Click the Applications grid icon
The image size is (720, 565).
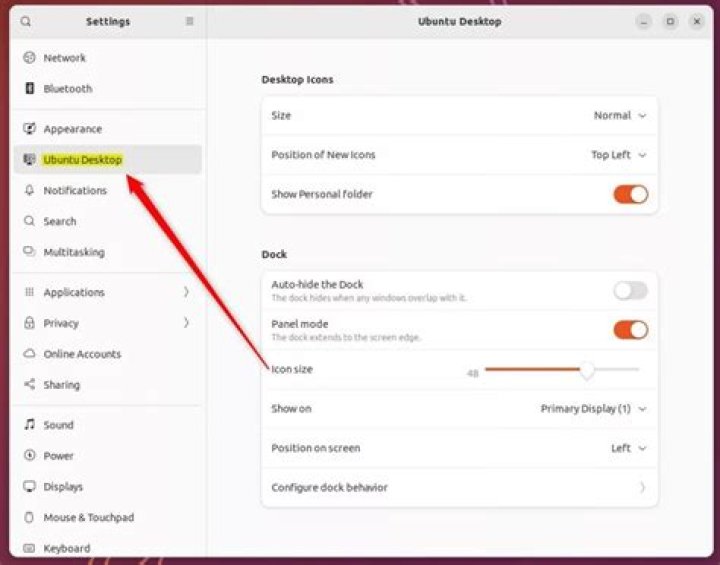(29, 292)
